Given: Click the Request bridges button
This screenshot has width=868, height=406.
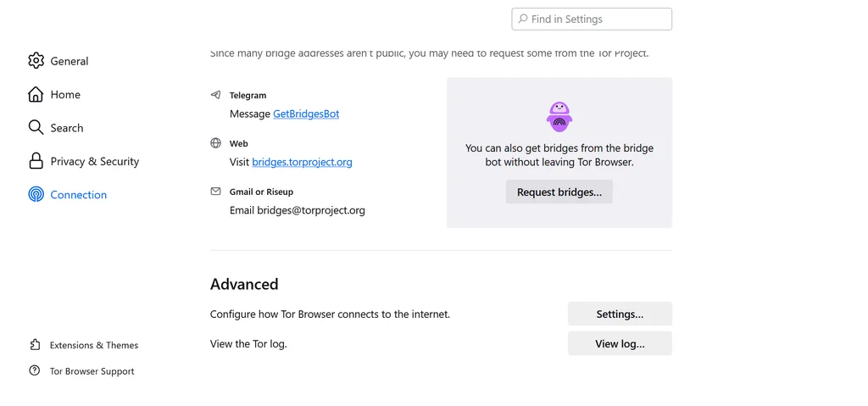Looking at the screenshot, I should [x=559, y=192].
